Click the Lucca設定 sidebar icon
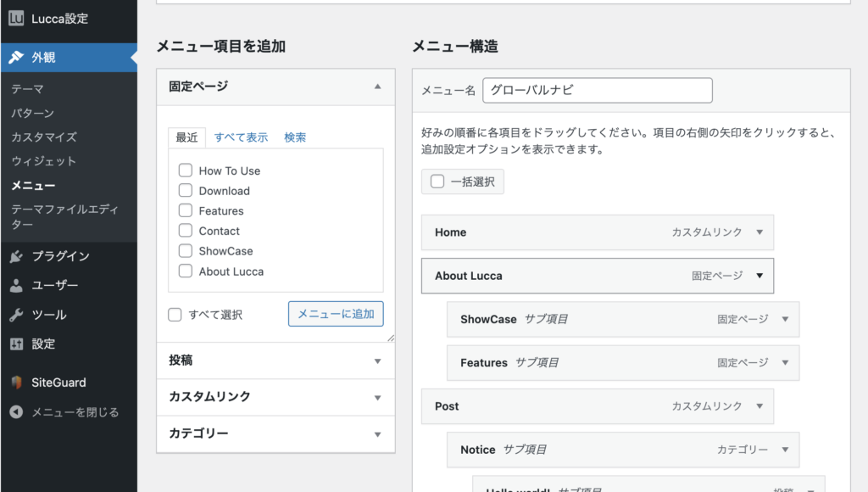This screenshot has height=492, width=868. [x=16, y=18]
